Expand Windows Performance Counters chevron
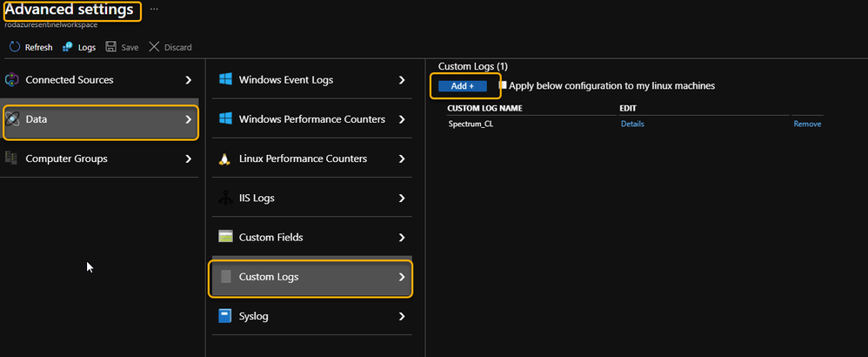This screenshot has height=357, width=868. pos(402,119)
